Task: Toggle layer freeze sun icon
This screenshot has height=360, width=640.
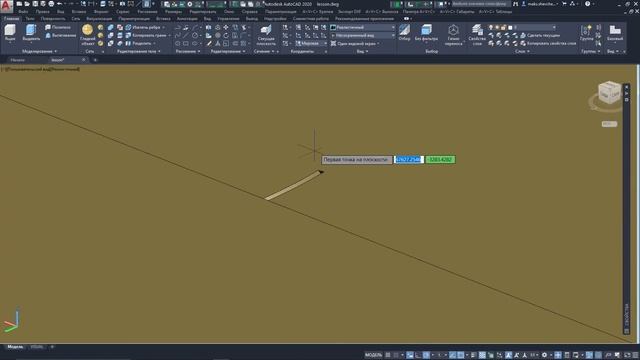Action: point(497,27)
